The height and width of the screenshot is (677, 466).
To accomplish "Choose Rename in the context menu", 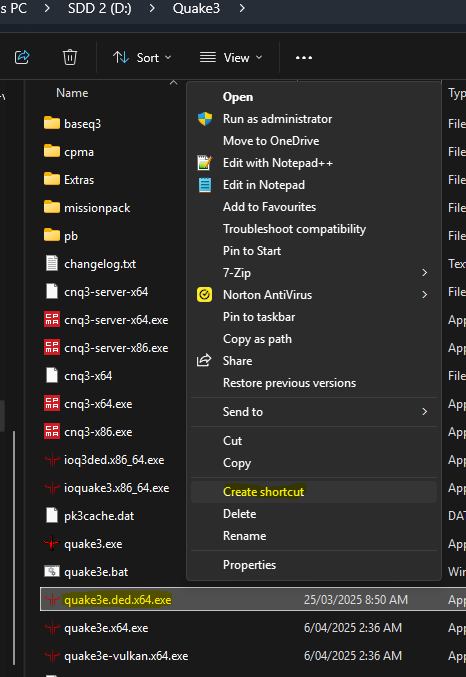I will click(244, 536).
